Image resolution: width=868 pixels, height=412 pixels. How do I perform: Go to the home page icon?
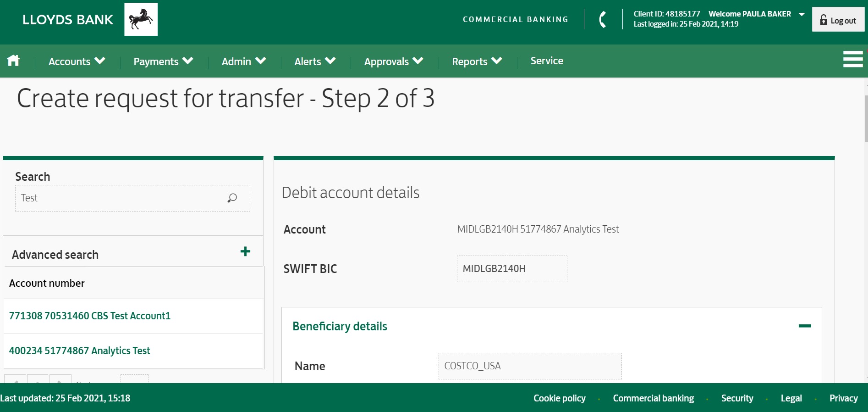coord(13,60)
